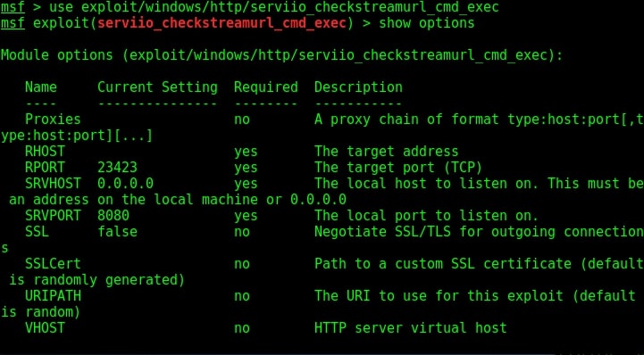The height and width of the screenshot is (355, 644).
Task: Click the RHOST option name
Action: (46, 152)
